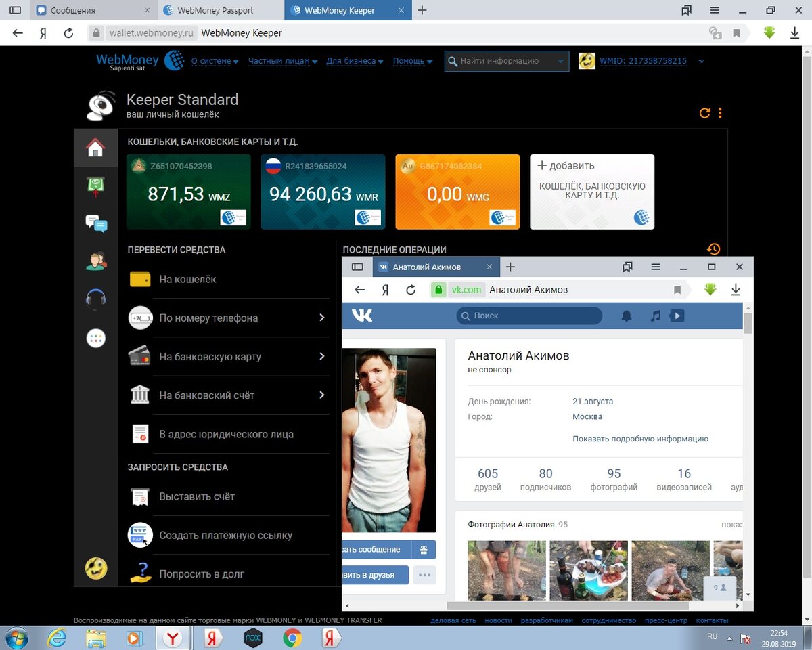Expand 'На банковский счёт' chevron

coord(322,395)
